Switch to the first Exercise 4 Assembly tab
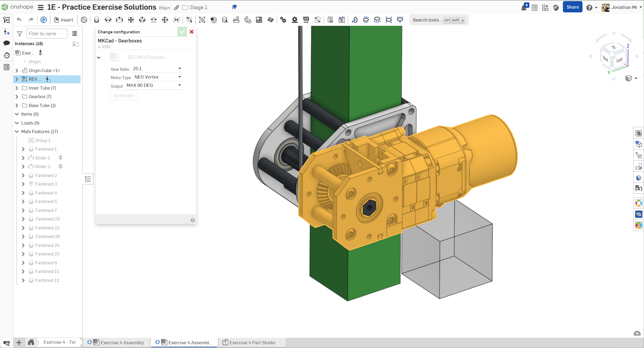The height and width of the screenshot is (348, 644). pos(122,343)
